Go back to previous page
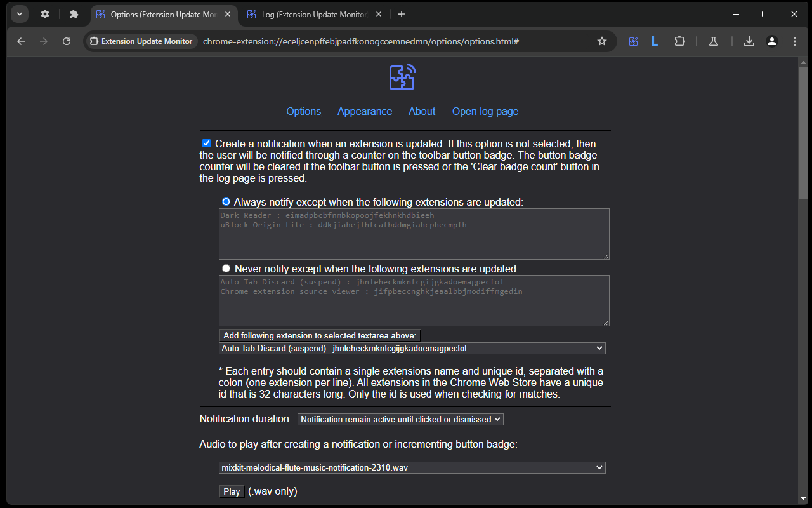This screenshot has height=508, width=812. point(21,41)
